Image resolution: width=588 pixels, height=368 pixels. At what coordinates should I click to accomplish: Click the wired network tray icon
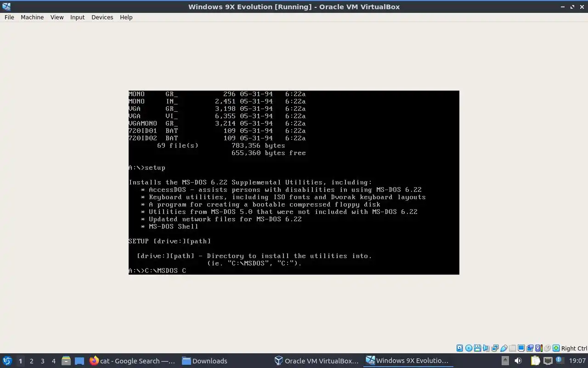pyautogui.click(x=548, y=361)
